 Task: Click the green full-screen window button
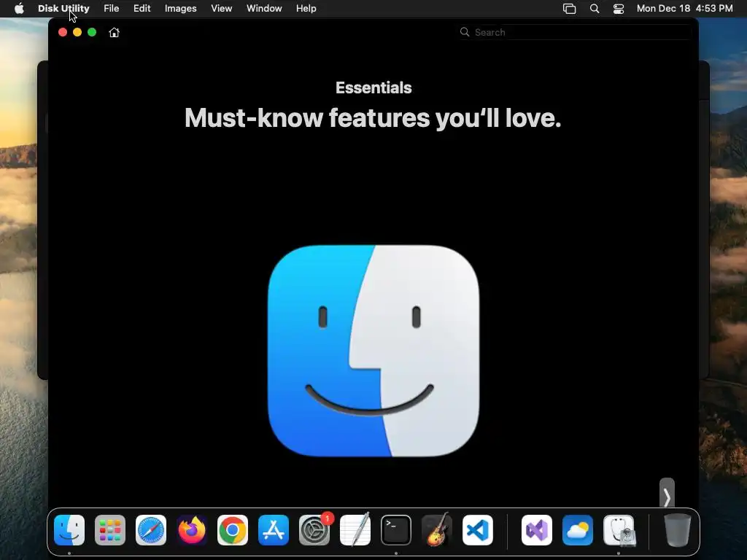coord(92,32)
